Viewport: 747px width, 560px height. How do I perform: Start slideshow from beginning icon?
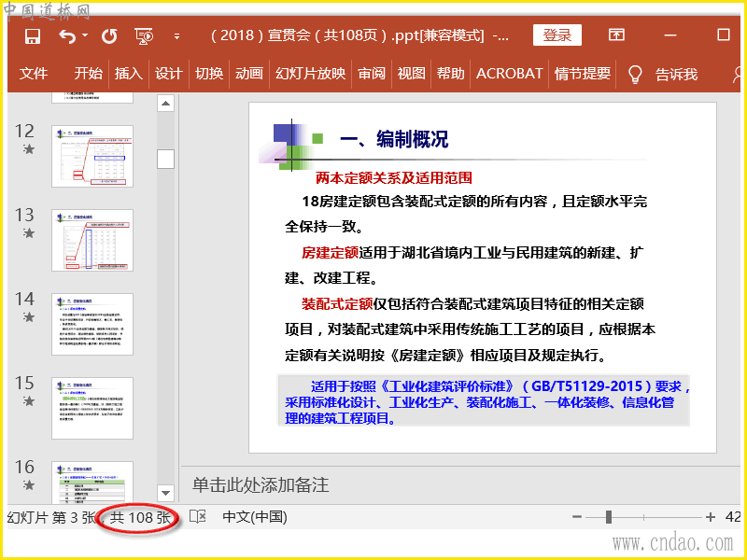[x=144, y=36]
